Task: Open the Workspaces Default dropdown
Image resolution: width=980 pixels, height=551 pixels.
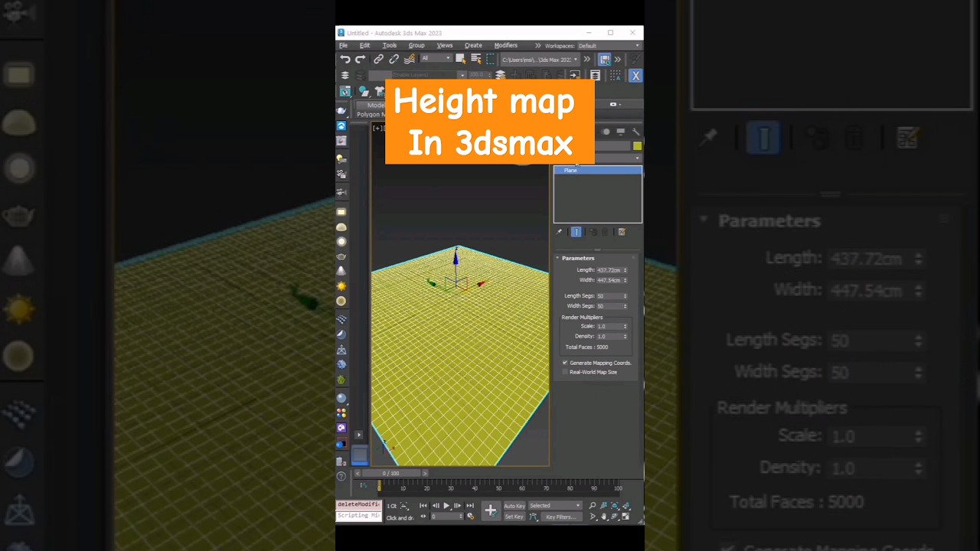Action: pos(609,46)
